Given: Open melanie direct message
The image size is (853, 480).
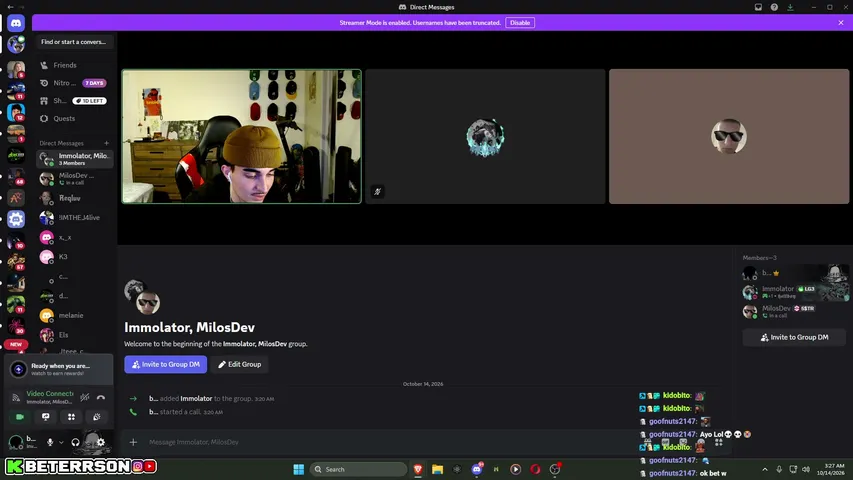Looking at the screenshot, I should click(x=75, y=316).
